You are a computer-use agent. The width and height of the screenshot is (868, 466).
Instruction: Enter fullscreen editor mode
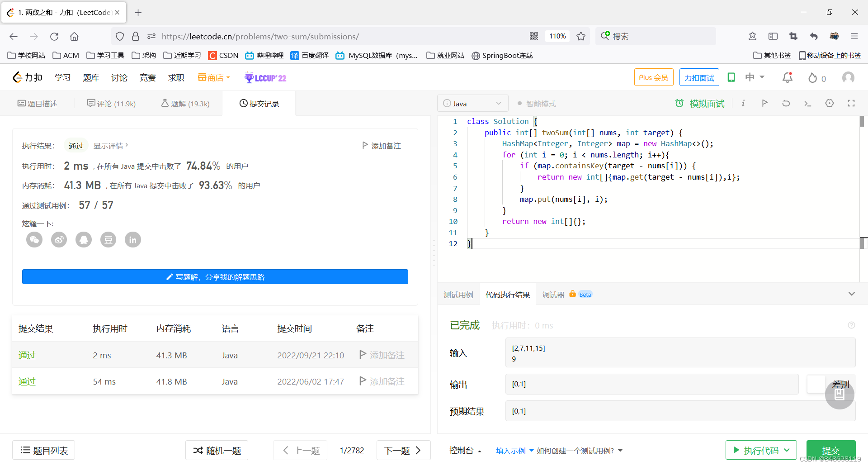[x=851, y=103]
